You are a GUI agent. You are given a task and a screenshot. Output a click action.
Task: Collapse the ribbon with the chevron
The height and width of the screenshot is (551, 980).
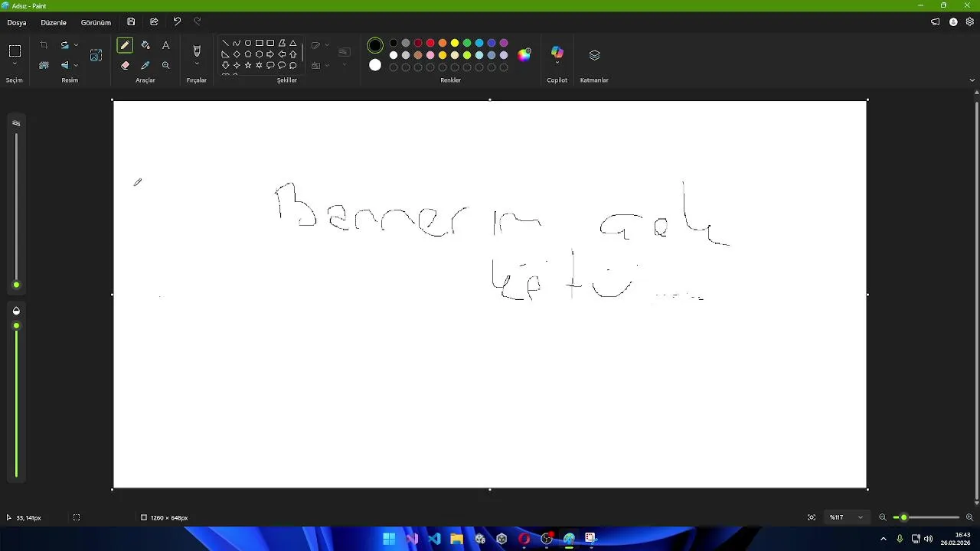click(972, 80)
